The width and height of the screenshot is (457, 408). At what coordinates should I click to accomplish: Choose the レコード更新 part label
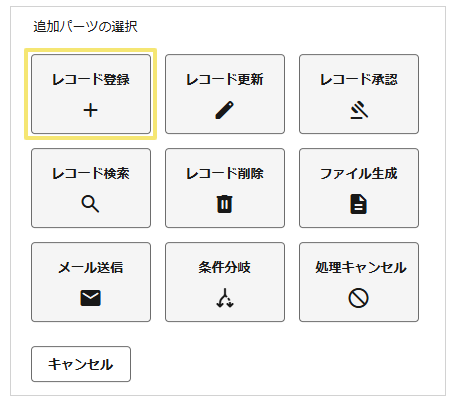click(225, 79)
